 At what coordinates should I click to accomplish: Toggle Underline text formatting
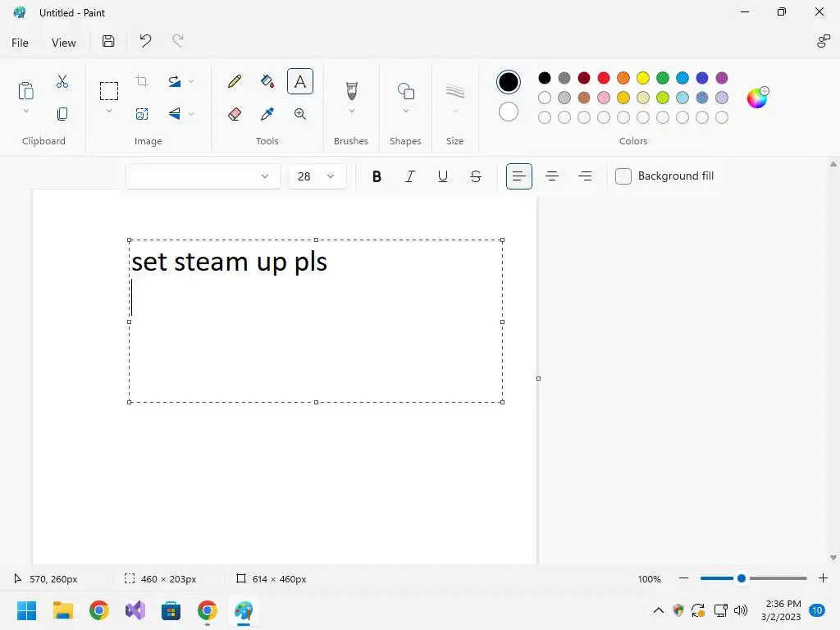(442, 176)
